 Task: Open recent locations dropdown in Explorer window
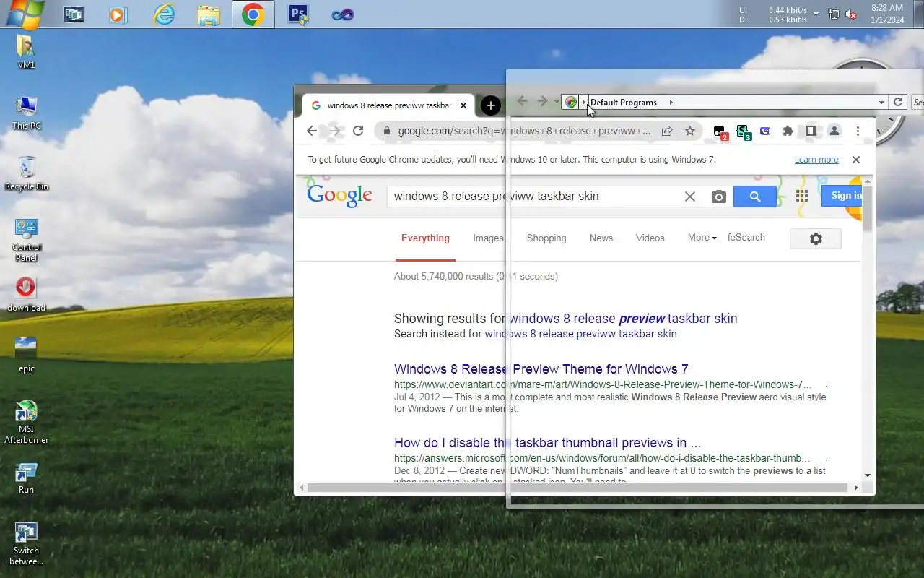557,103
